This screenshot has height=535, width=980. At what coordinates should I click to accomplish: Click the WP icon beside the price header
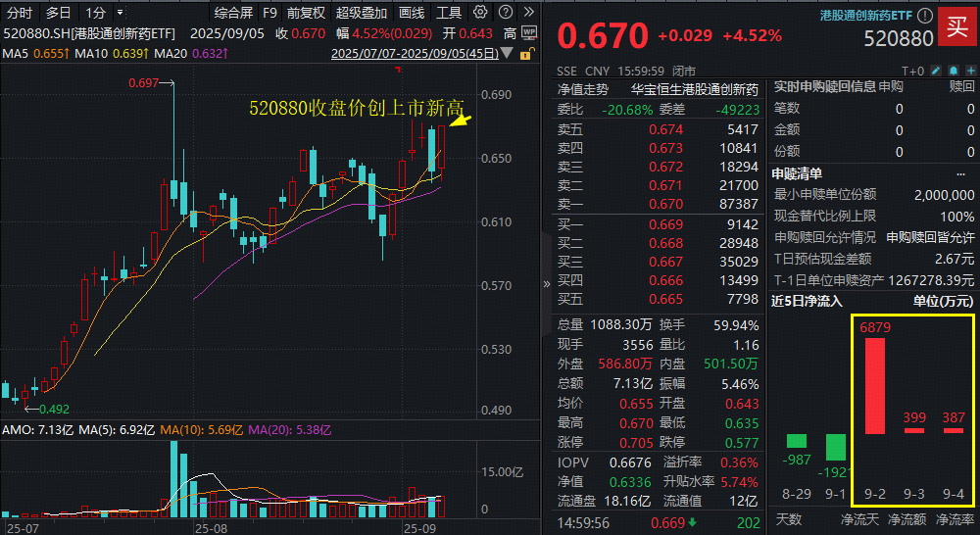[x=529, y=32]
